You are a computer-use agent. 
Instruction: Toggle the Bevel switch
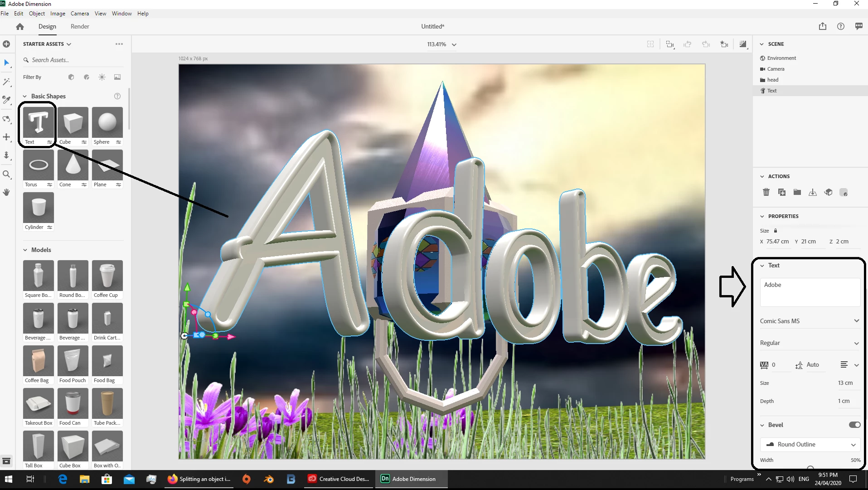click(855, 425)
